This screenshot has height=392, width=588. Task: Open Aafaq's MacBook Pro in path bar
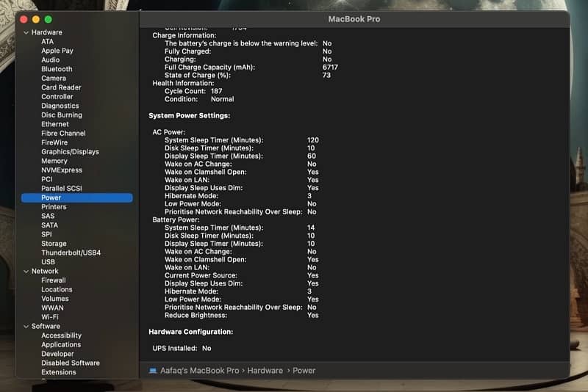[199, 371]
